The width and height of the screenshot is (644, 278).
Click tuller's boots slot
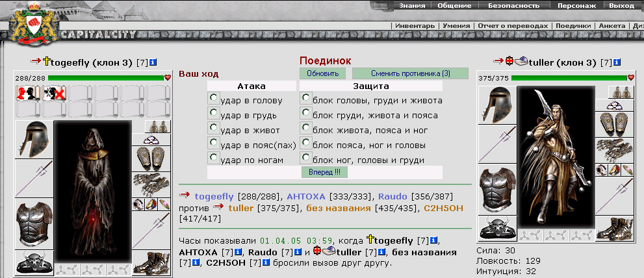(614, 228)
